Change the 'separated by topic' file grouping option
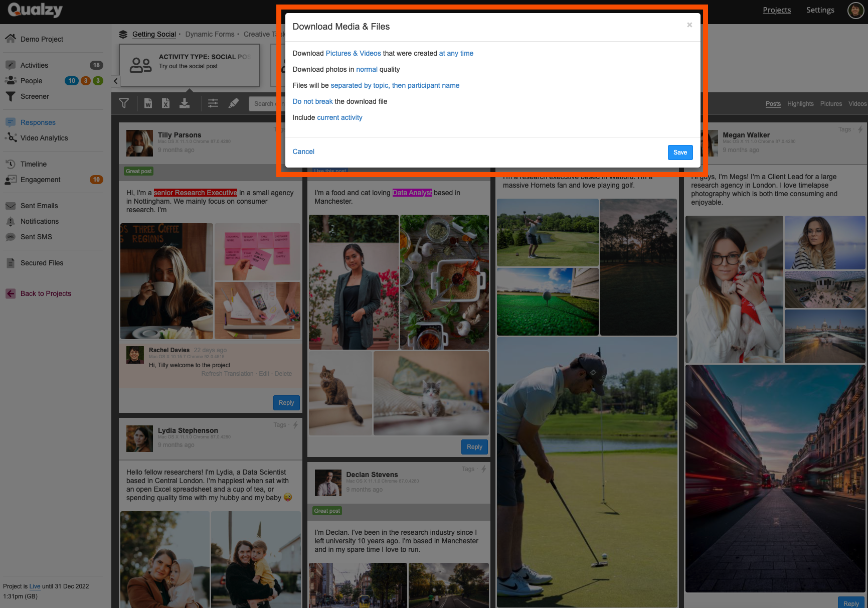The height and width of the screenshot is (608, 868). pos(395,85)
